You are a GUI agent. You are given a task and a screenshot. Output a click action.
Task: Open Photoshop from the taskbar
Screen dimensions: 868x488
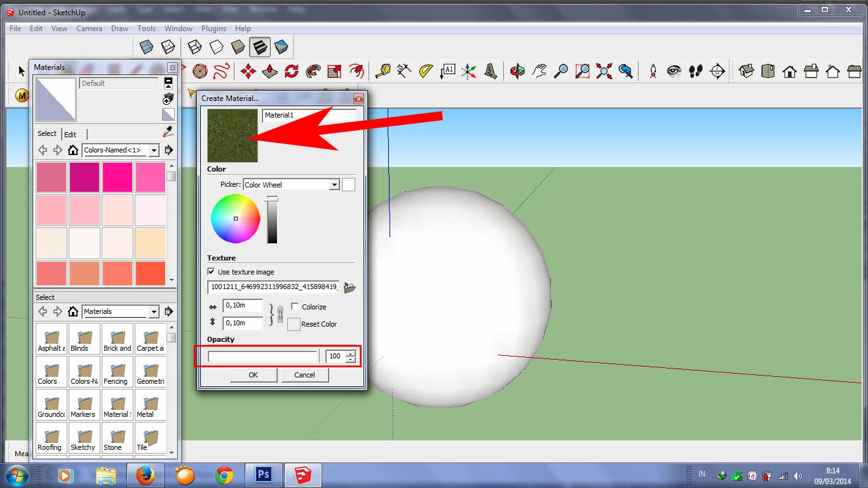click(263, 474)
